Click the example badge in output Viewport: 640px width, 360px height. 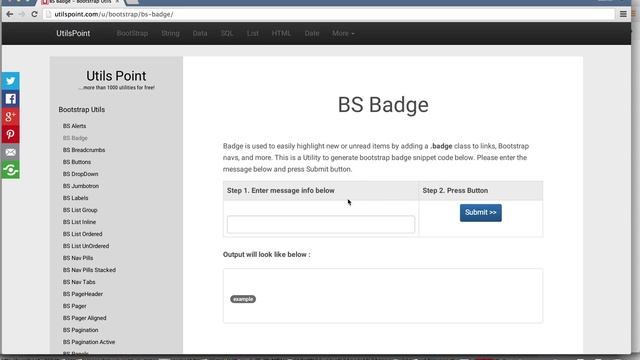coord(243,299)
